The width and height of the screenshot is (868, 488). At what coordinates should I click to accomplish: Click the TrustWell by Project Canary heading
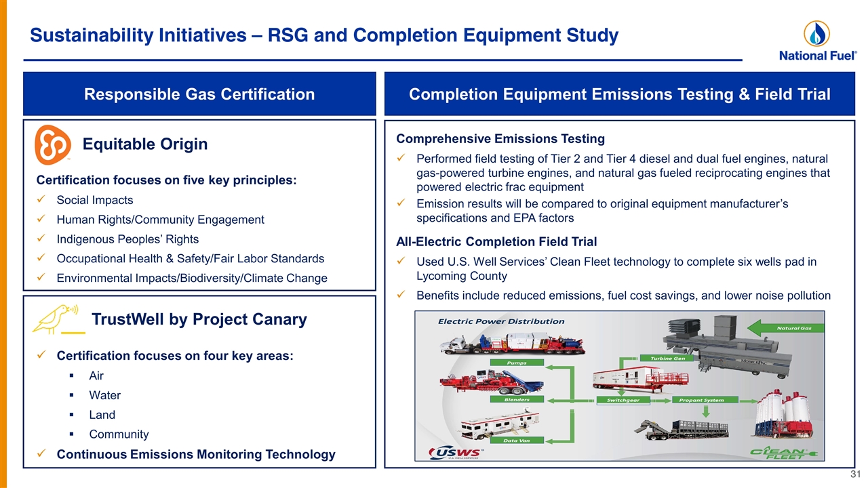coord(199,319)
